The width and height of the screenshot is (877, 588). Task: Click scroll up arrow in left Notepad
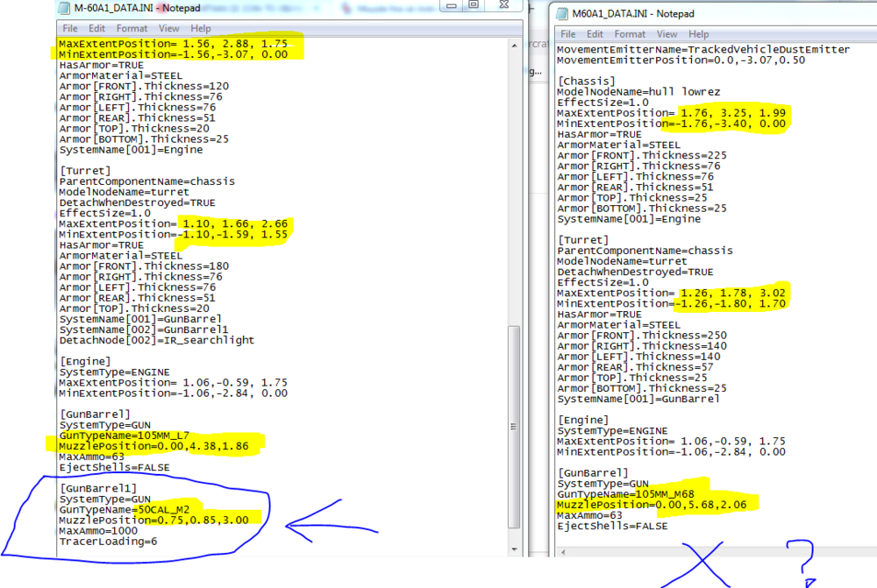pyautogui.click(x=514, y=46)
